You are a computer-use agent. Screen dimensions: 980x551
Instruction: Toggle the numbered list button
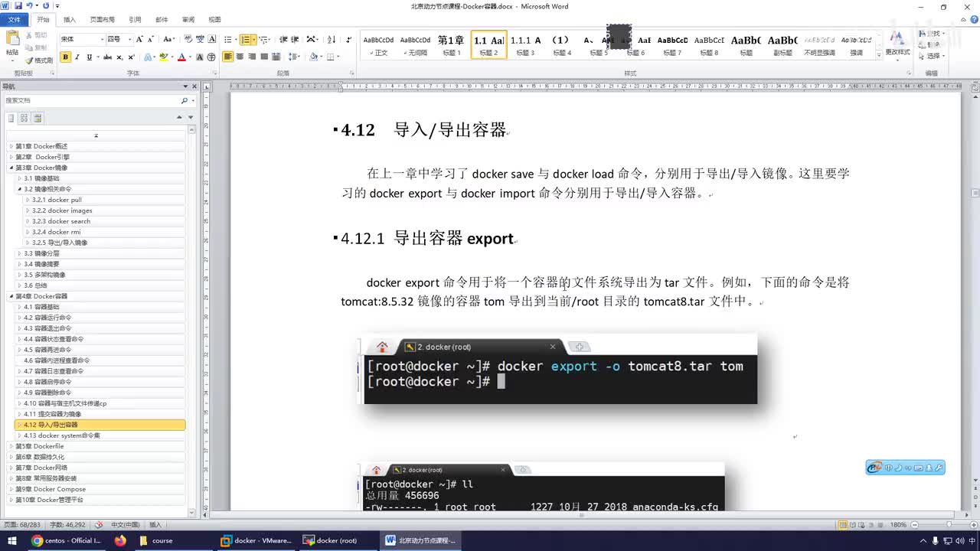tap(247, 39)
